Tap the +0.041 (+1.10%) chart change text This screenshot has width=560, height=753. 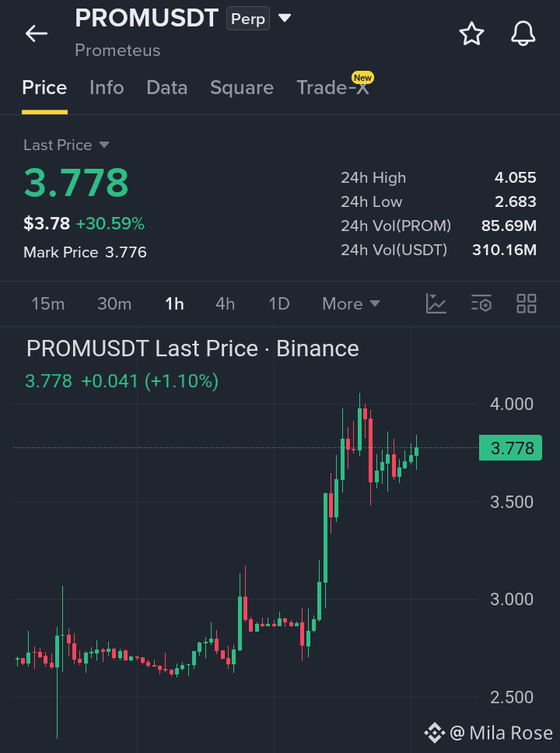pos(150,381)
